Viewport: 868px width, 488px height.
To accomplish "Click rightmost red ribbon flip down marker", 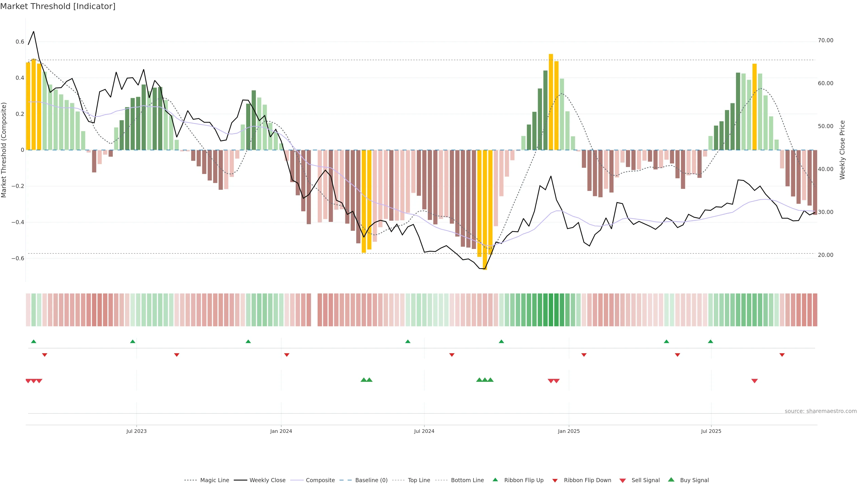I will tap(782, 355).
